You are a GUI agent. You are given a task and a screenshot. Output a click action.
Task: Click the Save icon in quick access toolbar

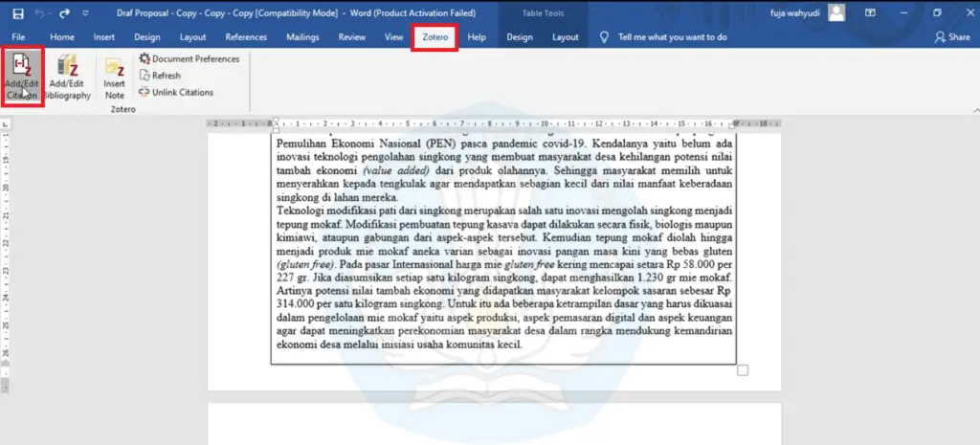[18, 13]
